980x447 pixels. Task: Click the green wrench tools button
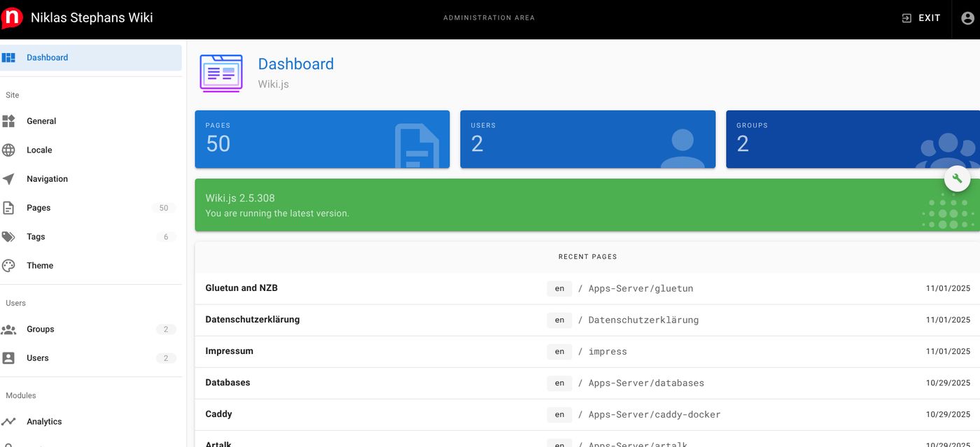pyautogui.click(x=957, y=179)
